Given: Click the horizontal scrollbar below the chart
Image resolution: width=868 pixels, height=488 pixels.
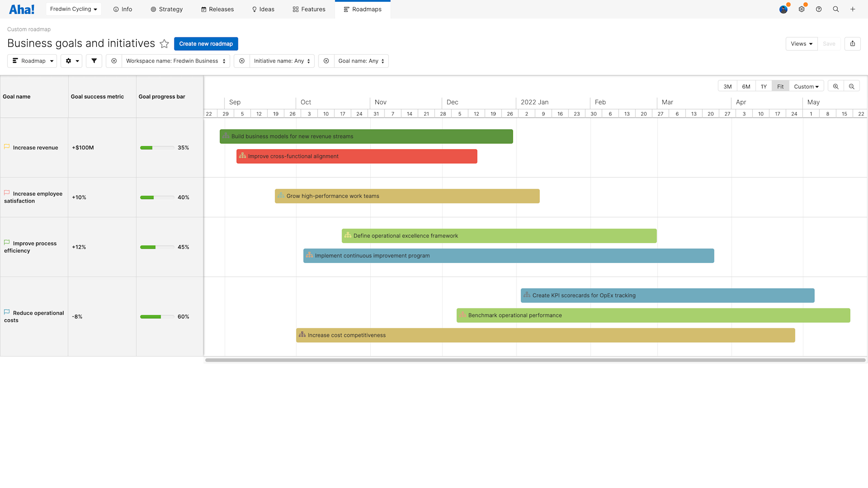Looking at the screenshot, I should pyautogui.click(x=521, y=360).
